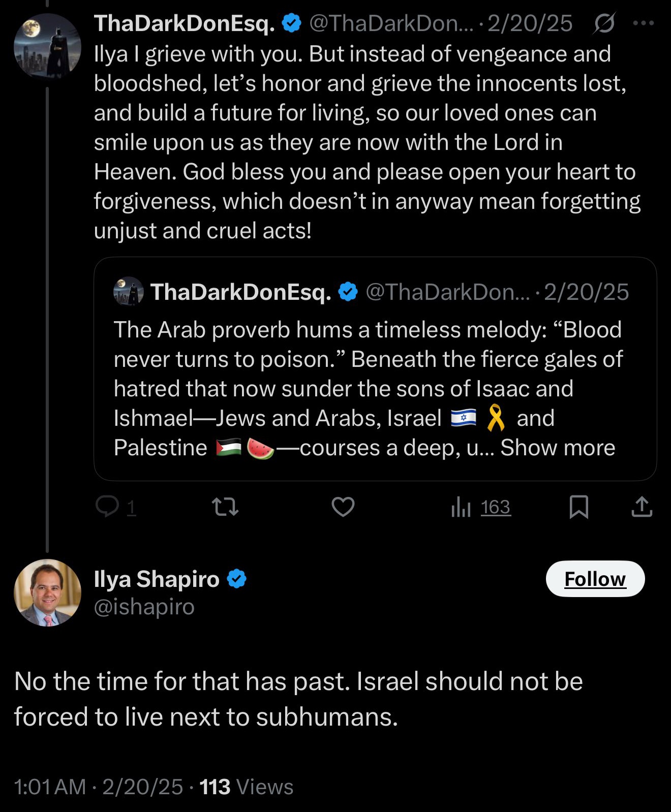Open the top ThaDarkDonEsq. display name

[185, 23]
